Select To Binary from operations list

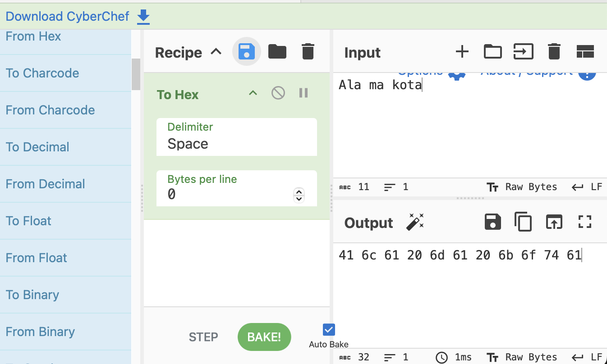tap(32, 295)
